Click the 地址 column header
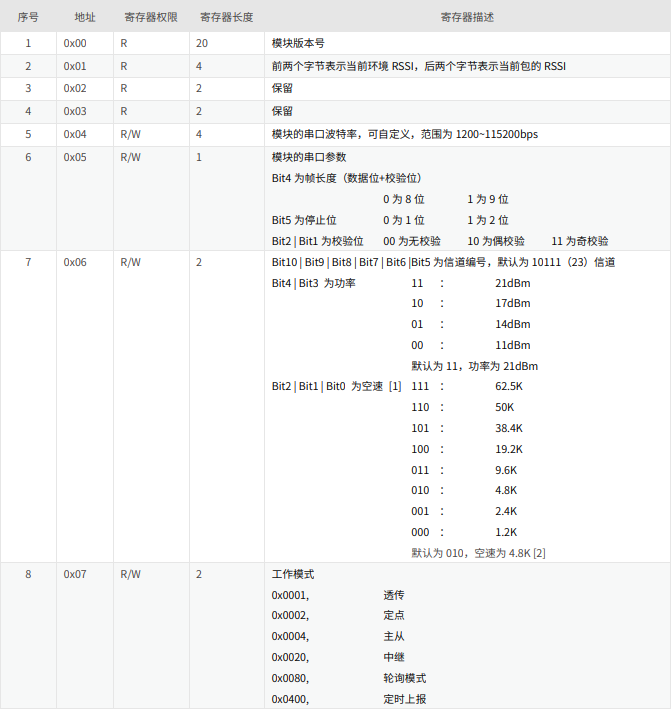The height and width of the screenshot is (709, 671). (85, 17)
